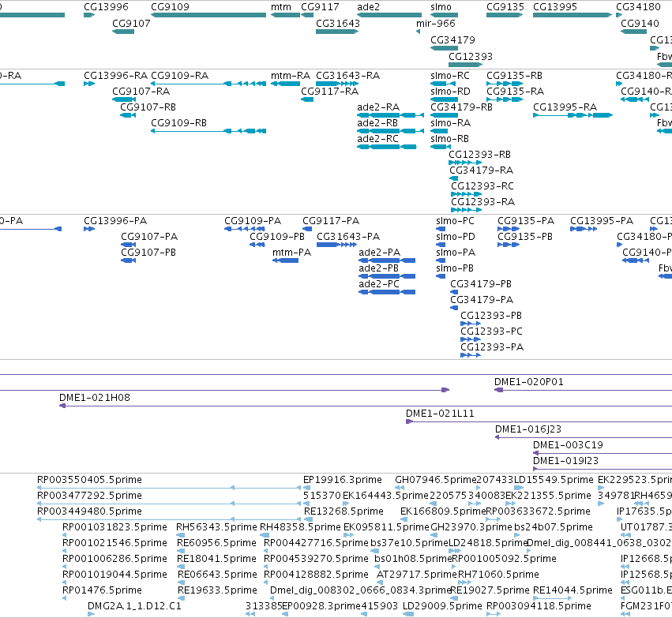Image resolution: width=672 pixels, height=618 pixels.
Task: Click the CG9107 gene label
Action: (131, 24)
